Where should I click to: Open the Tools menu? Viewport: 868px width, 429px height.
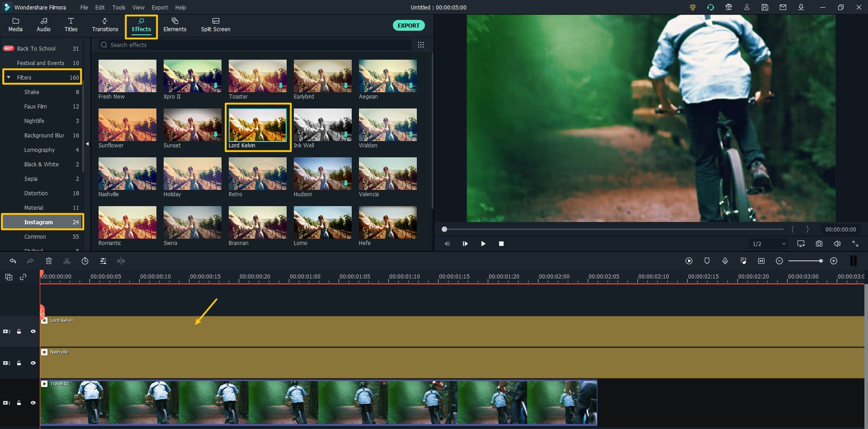[x=119, y=7]
